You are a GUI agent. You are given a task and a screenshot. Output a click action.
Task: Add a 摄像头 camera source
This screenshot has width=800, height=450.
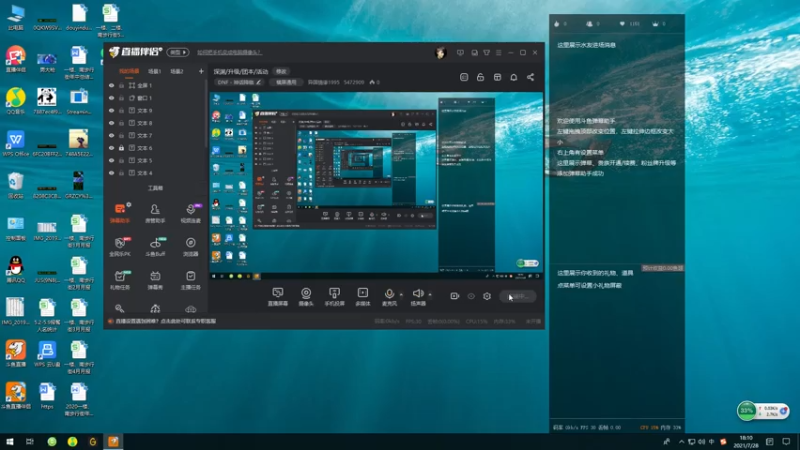(x=306, y=296)
